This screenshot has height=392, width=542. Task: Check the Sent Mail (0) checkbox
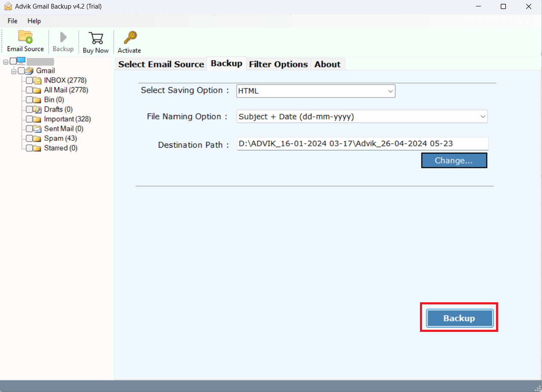tap(29, 129)
